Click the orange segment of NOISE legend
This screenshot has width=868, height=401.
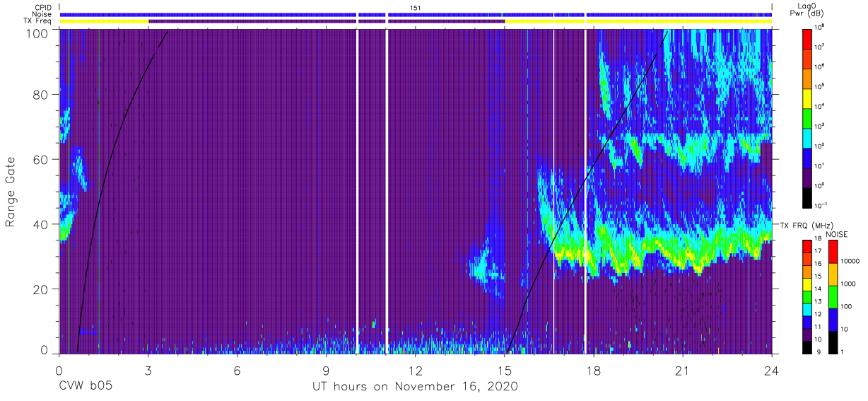[x=833, y=274]
